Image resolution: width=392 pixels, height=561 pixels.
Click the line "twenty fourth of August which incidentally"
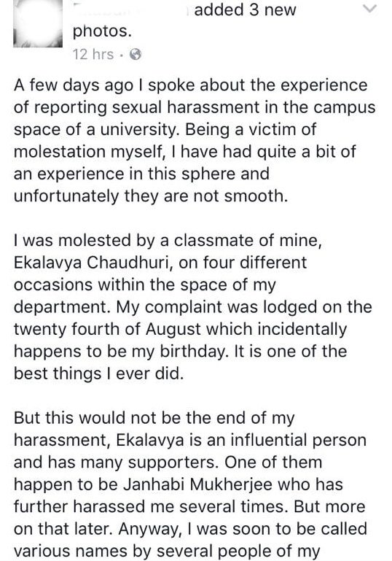pos(181,330)
